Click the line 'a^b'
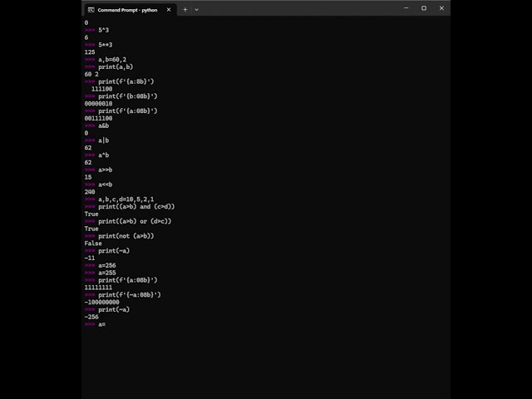Screen dimensions: 532x399 pyautogui.click(x=96, y=155)
